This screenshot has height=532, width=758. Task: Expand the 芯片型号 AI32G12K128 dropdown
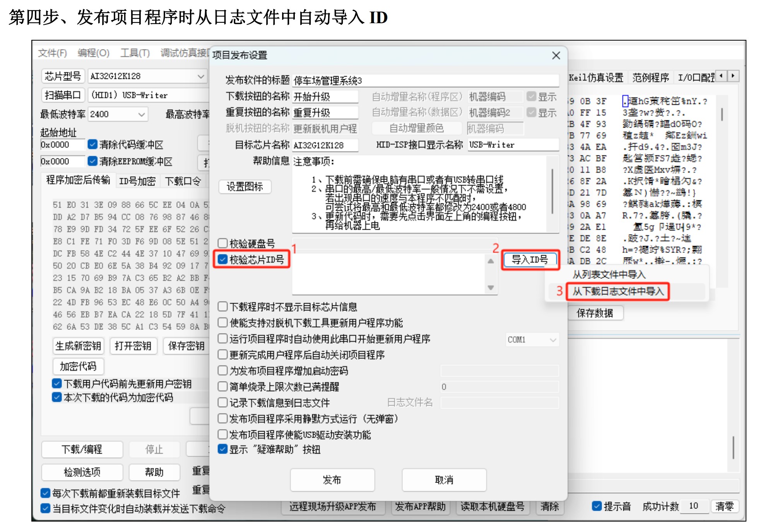[201, 76]
